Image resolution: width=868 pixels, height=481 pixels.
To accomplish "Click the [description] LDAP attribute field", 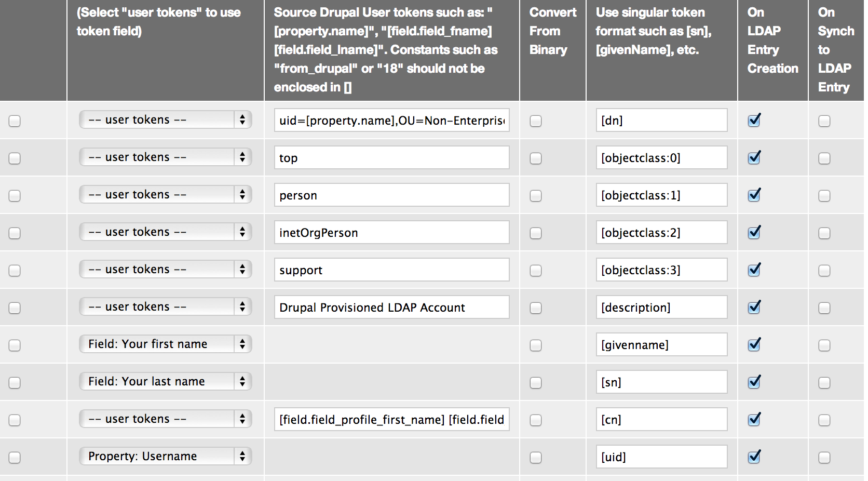I will [x=661, y=308].
